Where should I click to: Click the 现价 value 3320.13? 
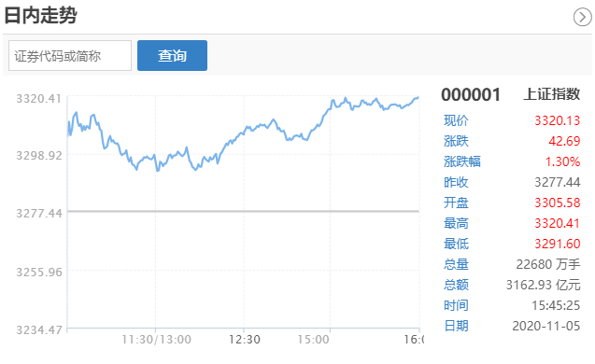558,120
